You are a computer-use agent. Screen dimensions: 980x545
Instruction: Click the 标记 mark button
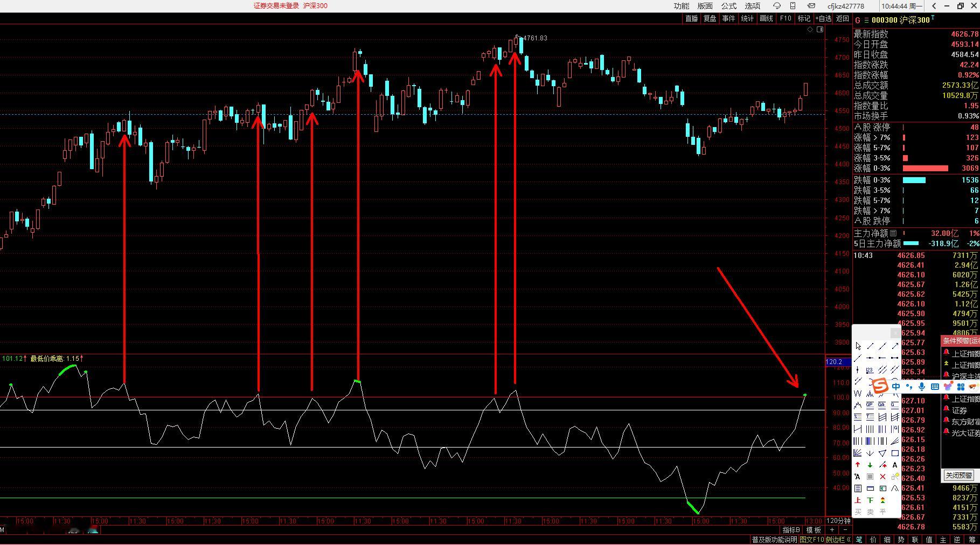(804, 18)
